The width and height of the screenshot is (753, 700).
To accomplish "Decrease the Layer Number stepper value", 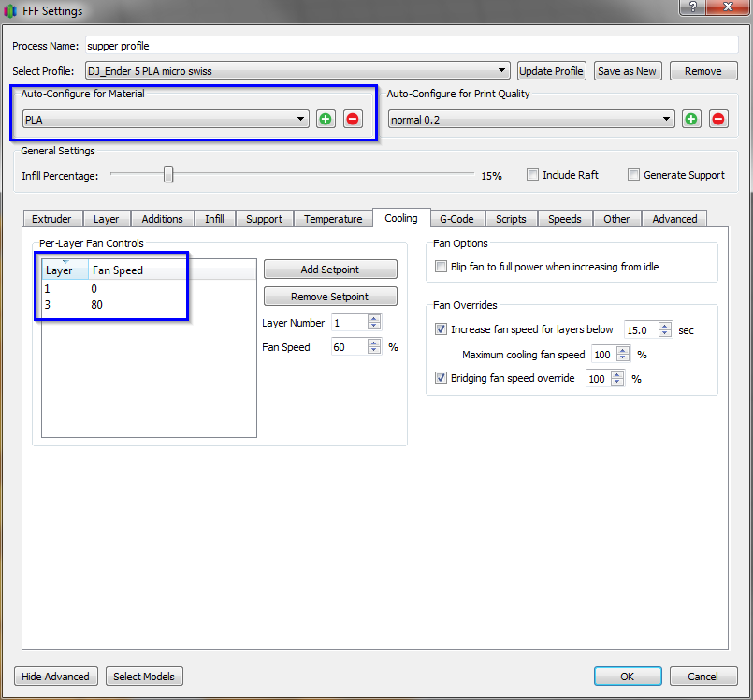I will coord(373,326).
